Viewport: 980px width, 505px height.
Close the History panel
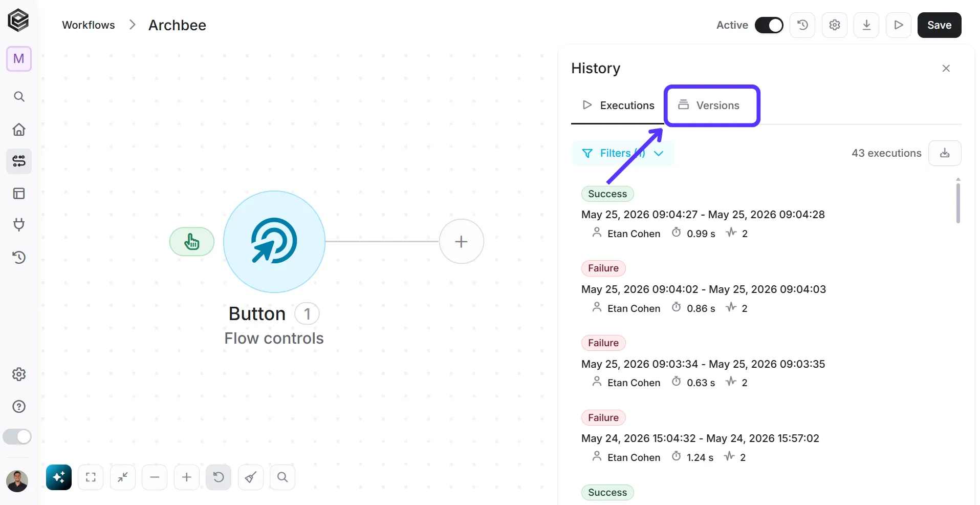click(946, 69)
